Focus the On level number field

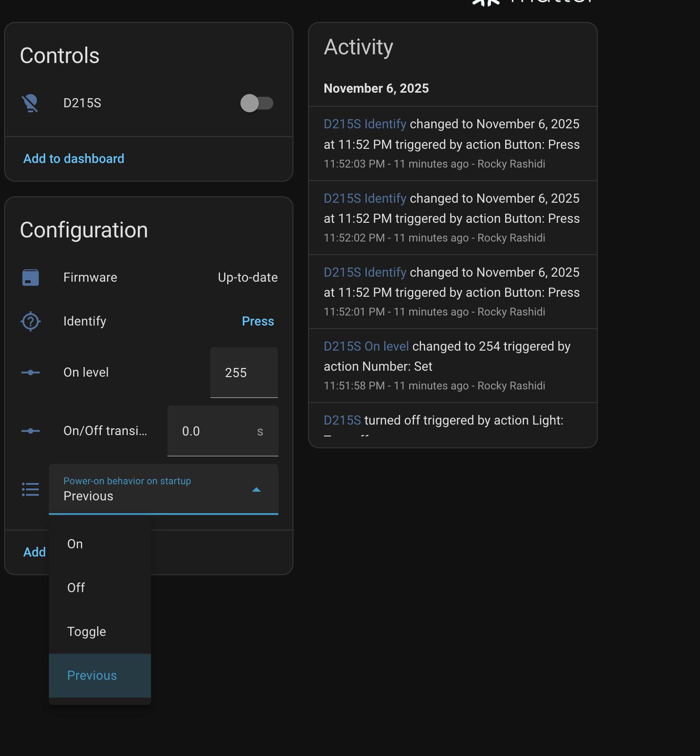[244, 373]
